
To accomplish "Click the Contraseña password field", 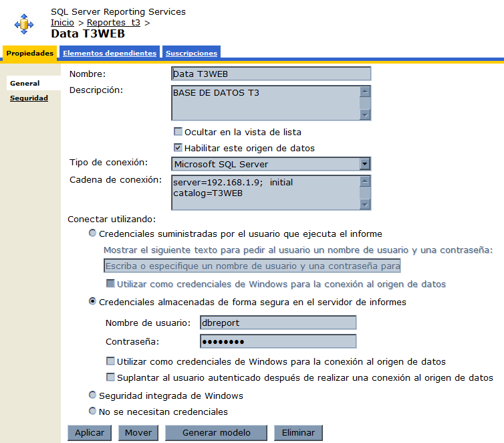I will pyautogui.click(x=278, y=341).
